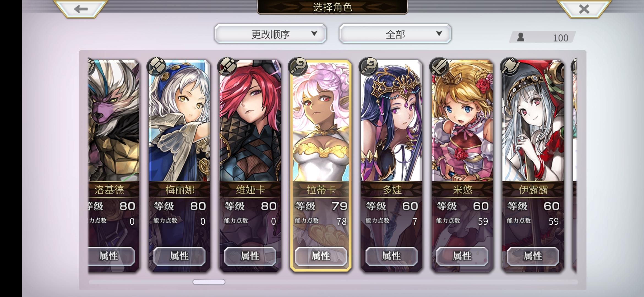View 属性 of 伊露露
Viewport: 644px width, 297px height.
pyautogui.click(x=533, y=256)
